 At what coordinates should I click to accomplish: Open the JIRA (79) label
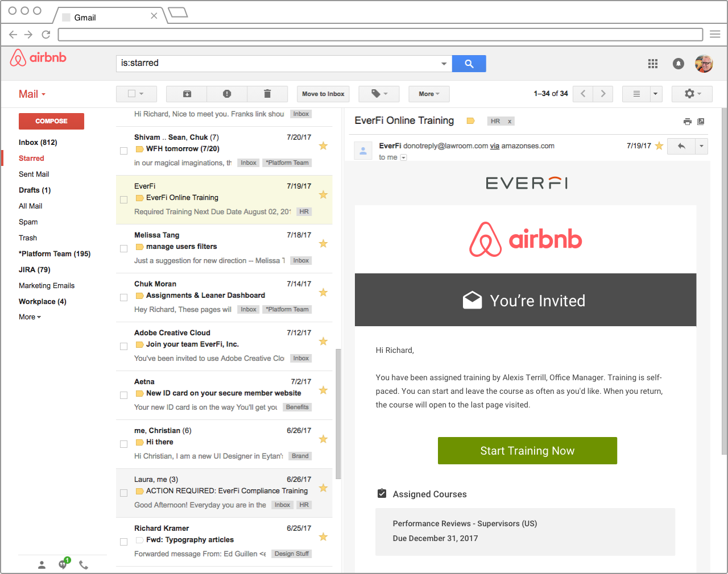tap(35, 270)
